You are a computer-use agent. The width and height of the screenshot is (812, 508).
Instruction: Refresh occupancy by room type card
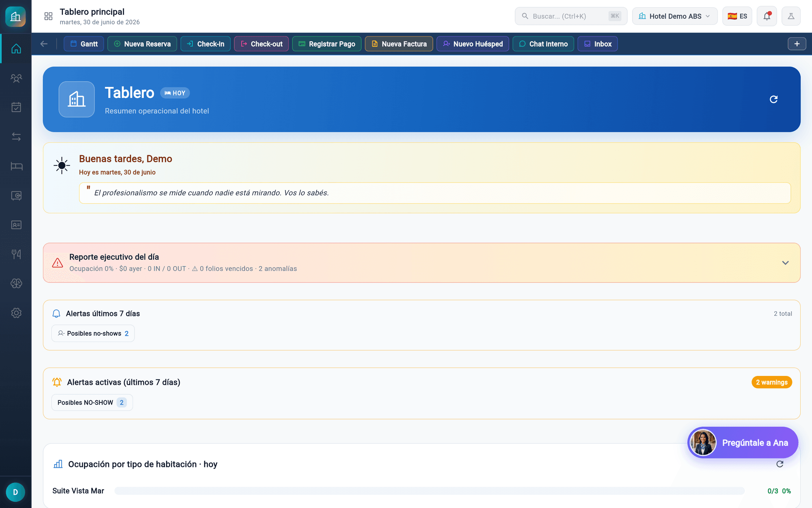(x=780, y=464)
